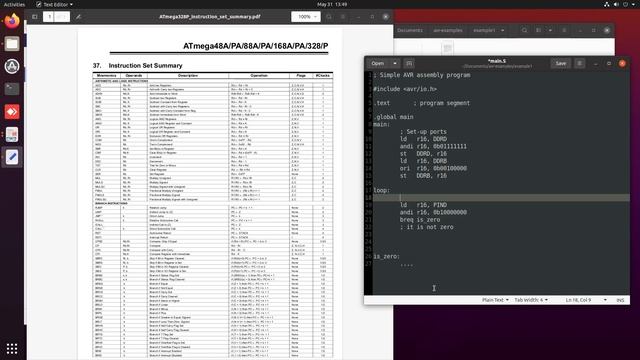Open the Ln, Col position dropdown

[x=586, y=300]
